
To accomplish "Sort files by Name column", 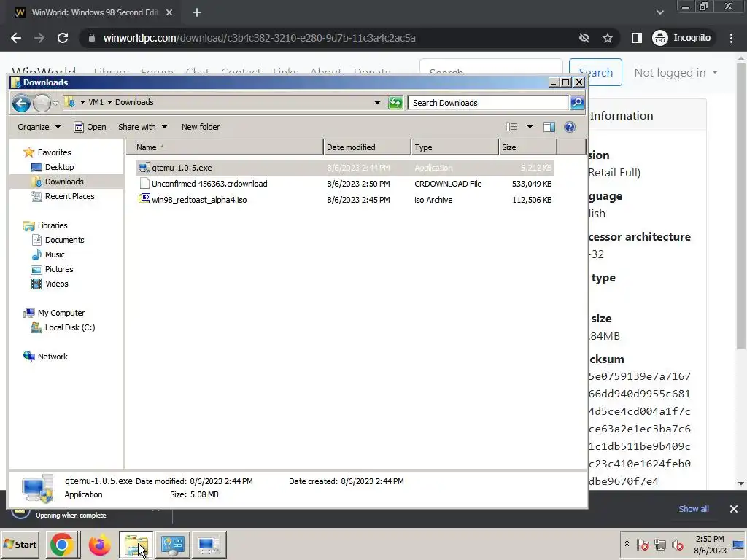I will click(x=225, y=147).
